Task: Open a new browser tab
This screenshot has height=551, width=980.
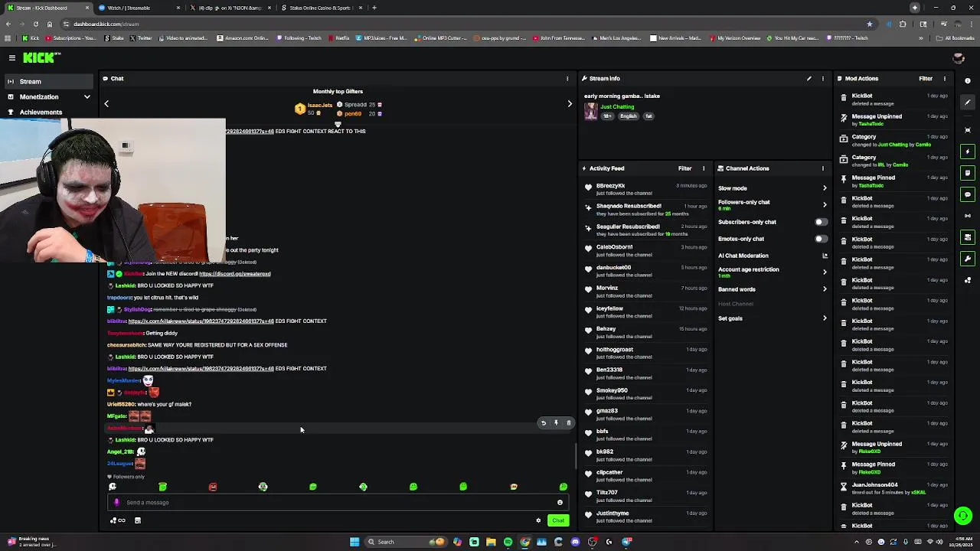Action: point(374,8)
